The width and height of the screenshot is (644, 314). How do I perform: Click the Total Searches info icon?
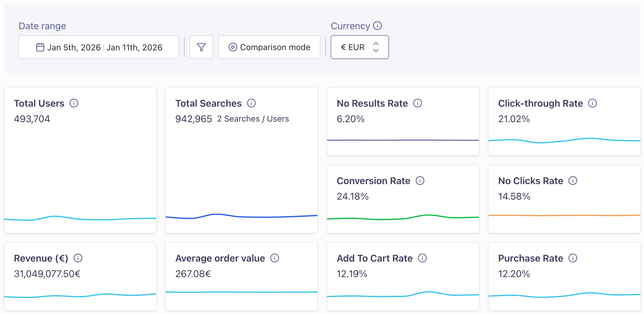(252, 103)
